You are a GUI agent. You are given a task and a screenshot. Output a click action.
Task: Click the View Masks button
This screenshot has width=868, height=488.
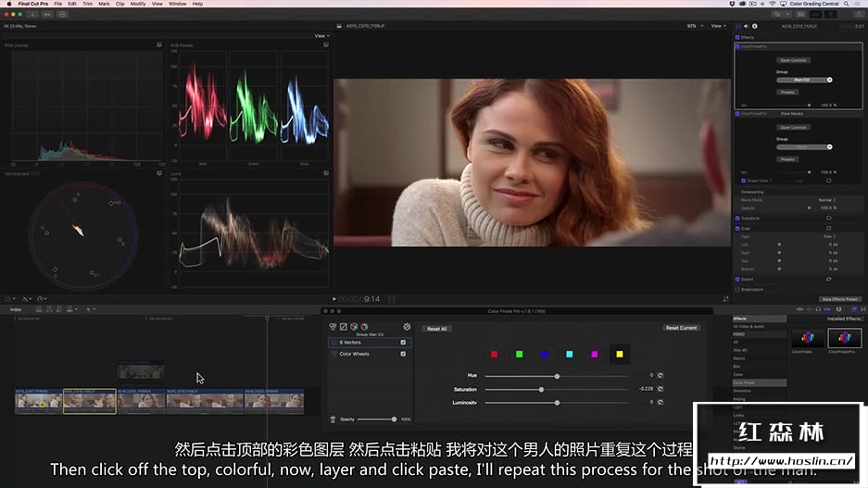tap(792, 114)
